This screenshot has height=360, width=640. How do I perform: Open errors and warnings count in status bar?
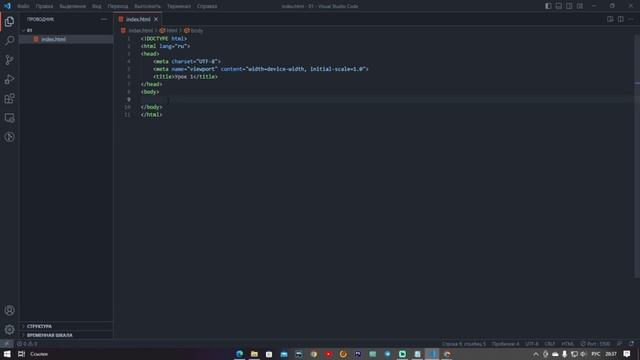[x=27, y=344]
